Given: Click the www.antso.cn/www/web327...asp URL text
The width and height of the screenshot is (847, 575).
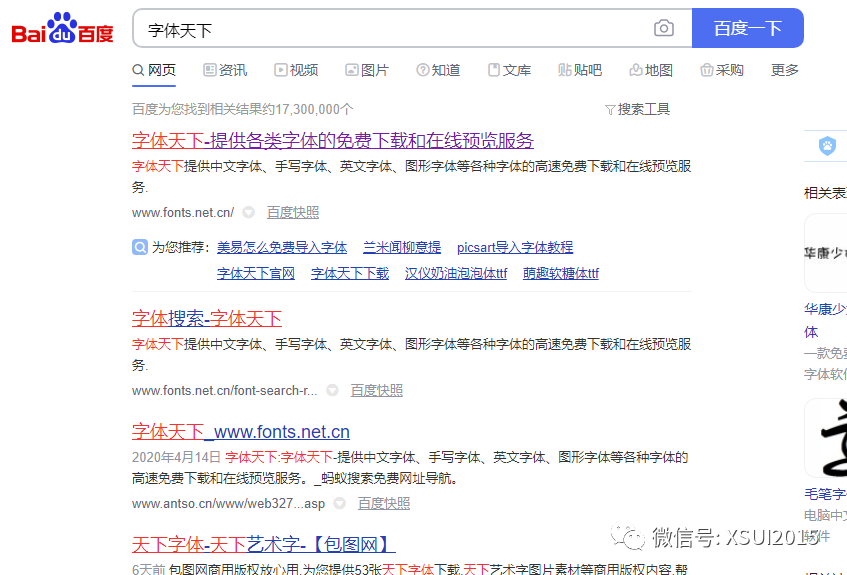Looking at the screenshot, I should (228, 504).
